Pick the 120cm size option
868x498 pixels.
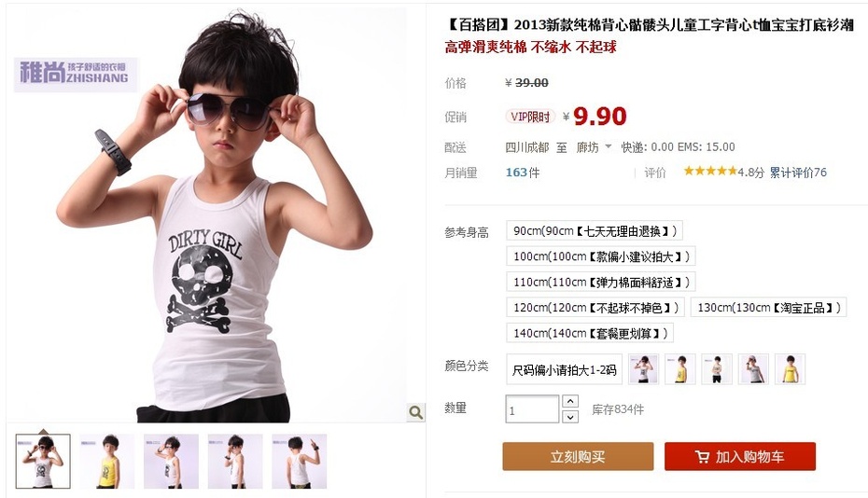click(595, 307)
